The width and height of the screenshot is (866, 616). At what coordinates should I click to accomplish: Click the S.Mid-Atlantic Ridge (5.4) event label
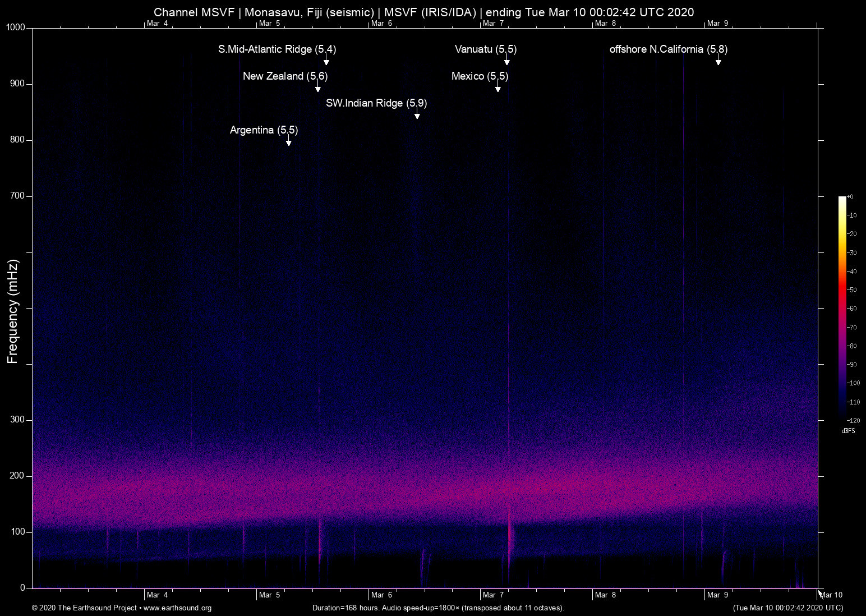pos(277,49)
